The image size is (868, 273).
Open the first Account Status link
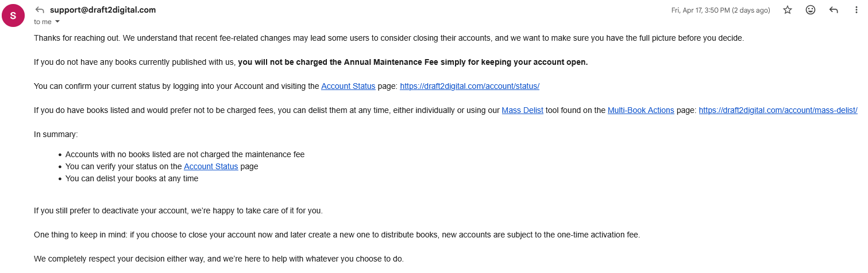point(348,86)
